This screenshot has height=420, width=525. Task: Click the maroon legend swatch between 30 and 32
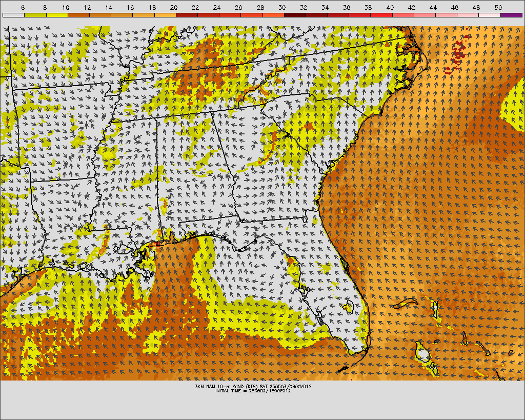point(295,15)
